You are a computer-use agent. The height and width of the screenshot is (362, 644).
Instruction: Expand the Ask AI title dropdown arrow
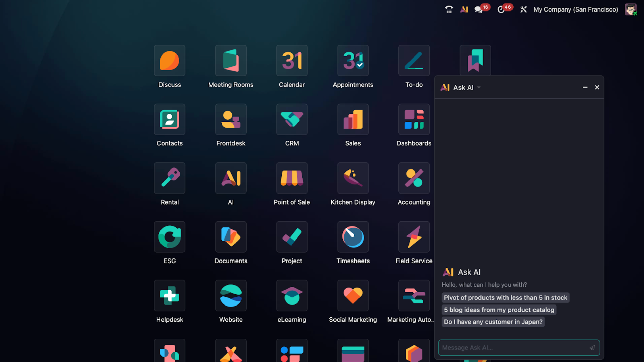click(479, 88)
